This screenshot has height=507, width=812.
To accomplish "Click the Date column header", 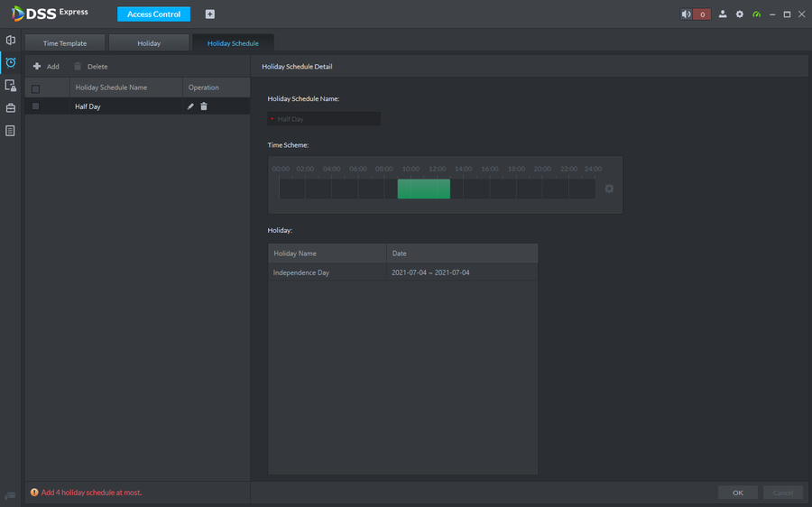I will click(x=462, y=253).
